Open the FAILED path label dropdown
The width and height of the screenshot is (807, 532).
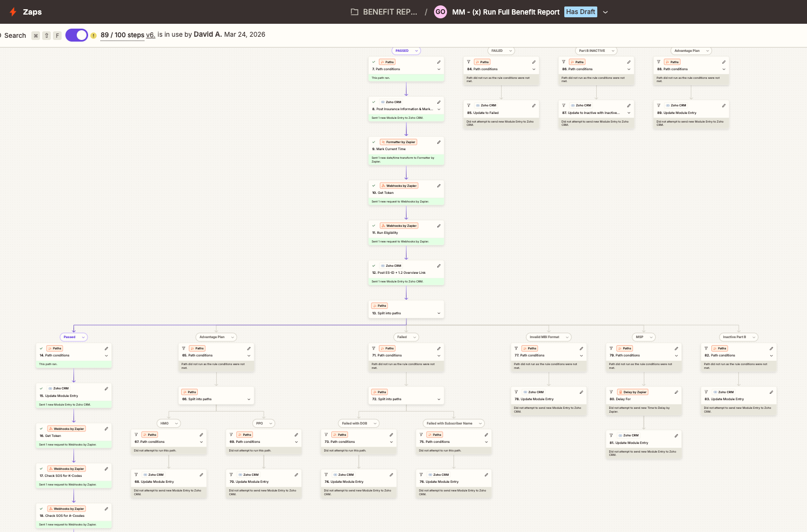point(510,51)
